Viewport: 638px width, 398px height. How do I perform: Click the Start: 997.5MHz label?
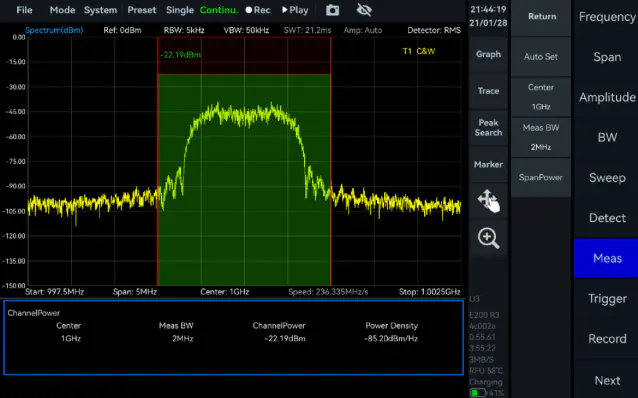pyautogui.click(x=55, y=292)
